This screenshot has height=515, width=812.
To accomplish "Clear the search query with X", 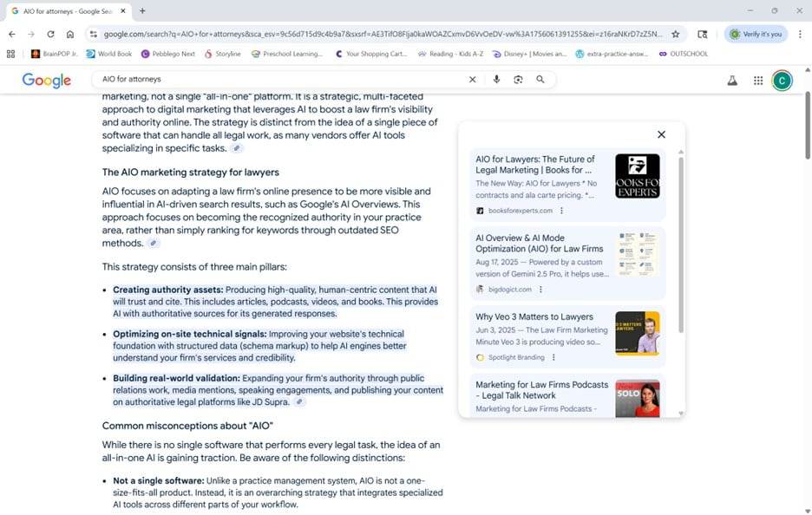I will 472,80.
